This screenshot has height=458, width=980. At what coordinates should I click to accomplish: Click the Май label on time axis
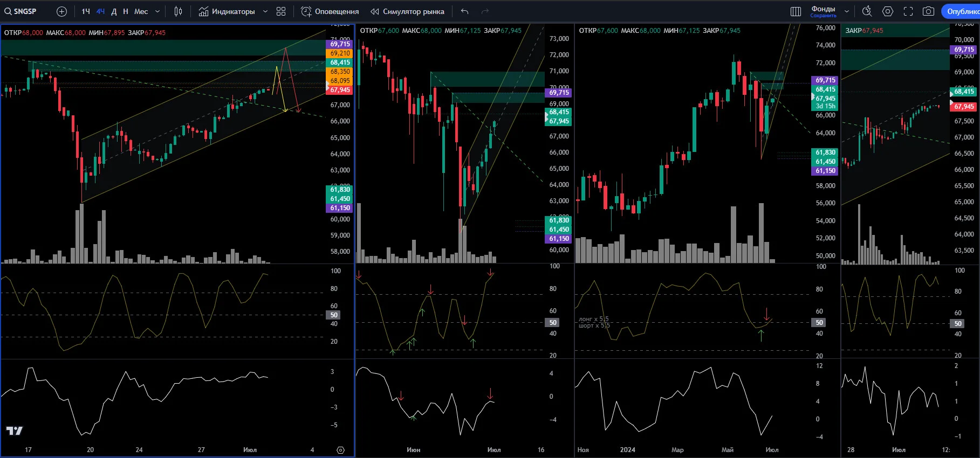(x=728, y=450)
